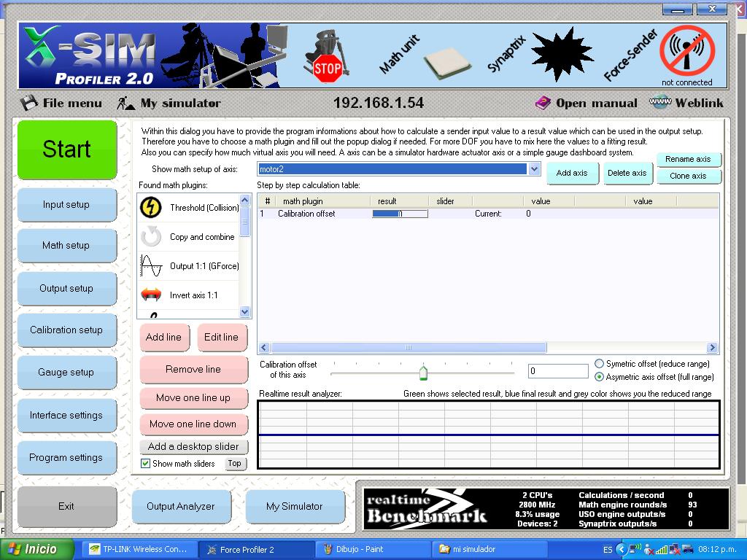Click the Synaptrix black starburst icon
This screenshot has width=747, height=560.
[562, 54]
